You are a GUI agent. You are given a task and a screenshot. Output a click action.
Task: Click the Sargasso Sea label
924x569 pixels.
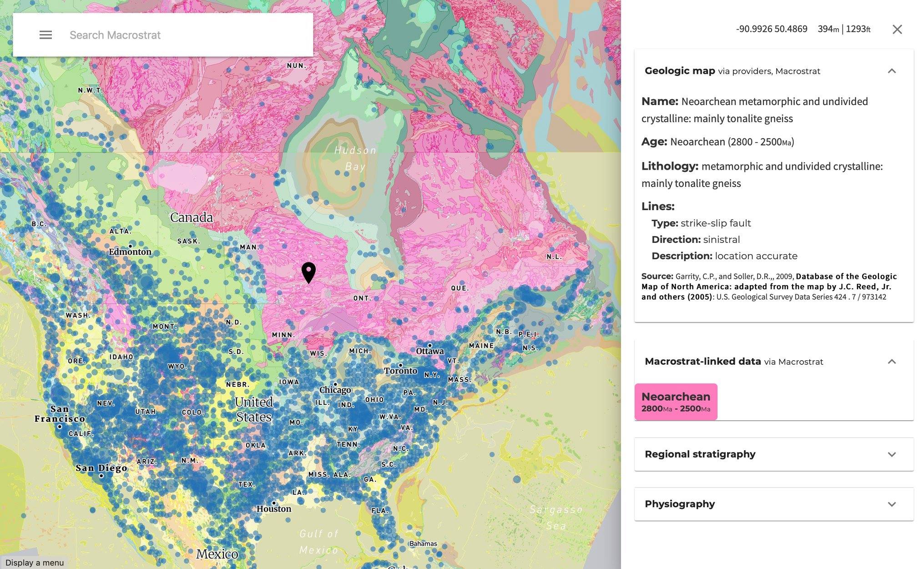556,518
